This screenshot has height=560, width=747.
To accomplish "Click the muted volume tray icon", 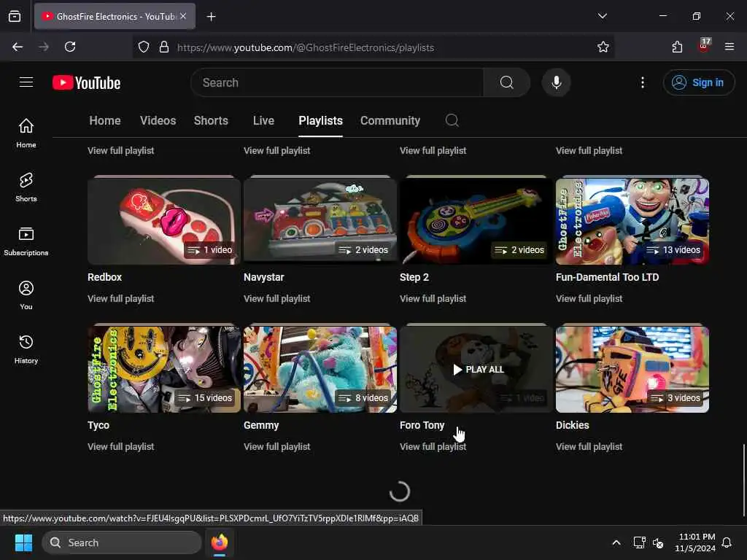I will (x=658, y=542).
